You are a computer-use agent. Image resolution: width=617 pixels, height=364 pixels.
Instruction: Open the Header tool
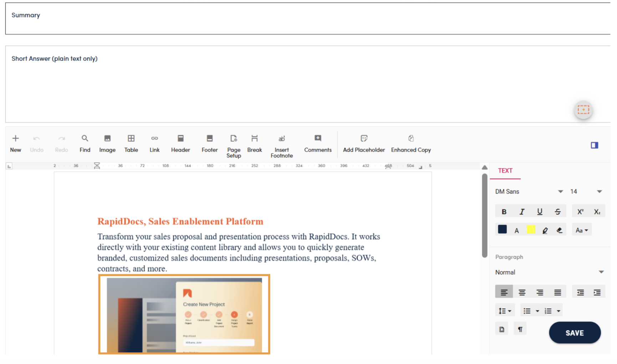180,144
